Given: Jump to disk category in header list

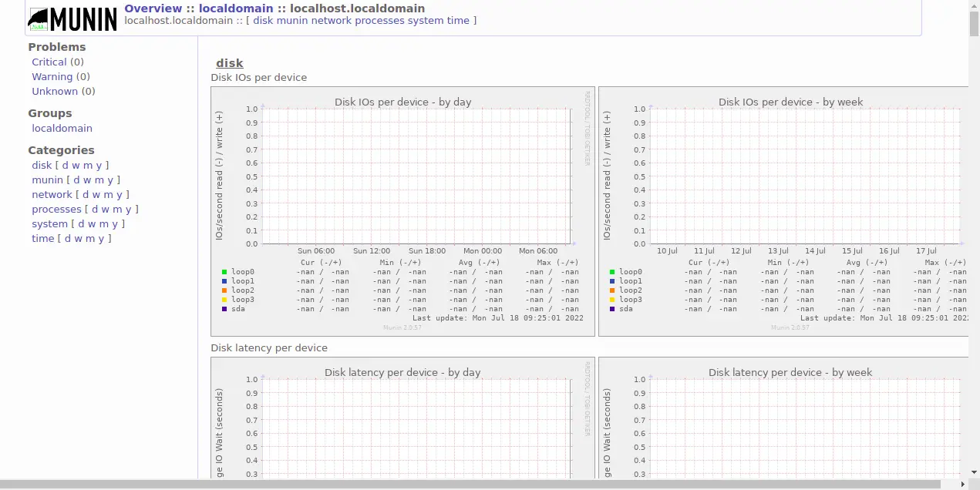Looking at the screenshot, I should (x=264, y=21).
